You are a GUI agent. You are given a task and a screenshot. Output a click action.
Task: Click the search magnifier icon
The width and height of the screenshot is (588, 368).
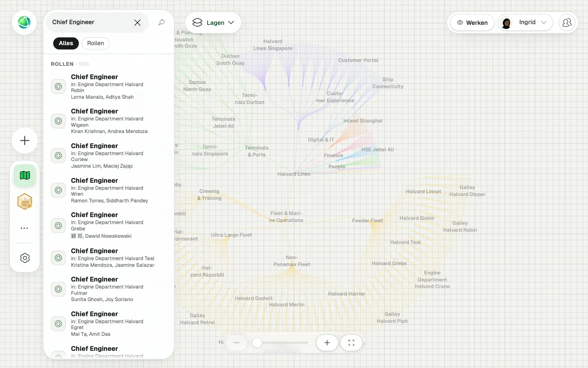pos(161,22)
